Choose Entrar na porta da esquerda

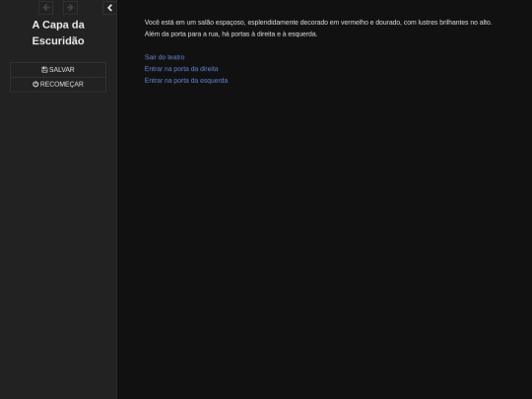click(186, 81)
